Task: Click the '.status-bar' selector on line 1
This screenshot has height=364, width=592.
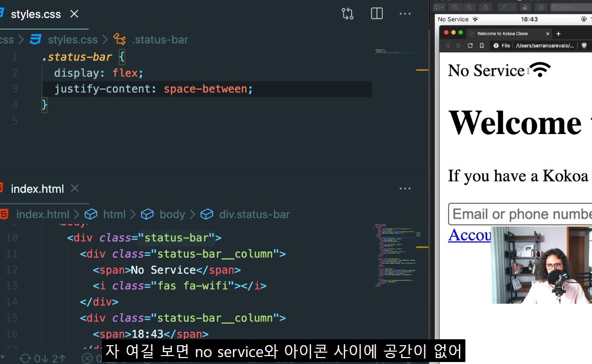Action: click(77, 57)
